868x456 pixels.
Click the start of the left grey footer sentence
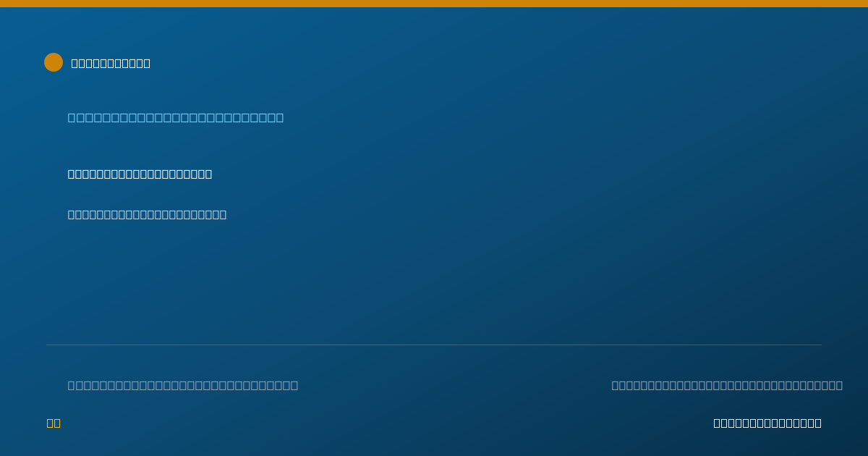72,385
